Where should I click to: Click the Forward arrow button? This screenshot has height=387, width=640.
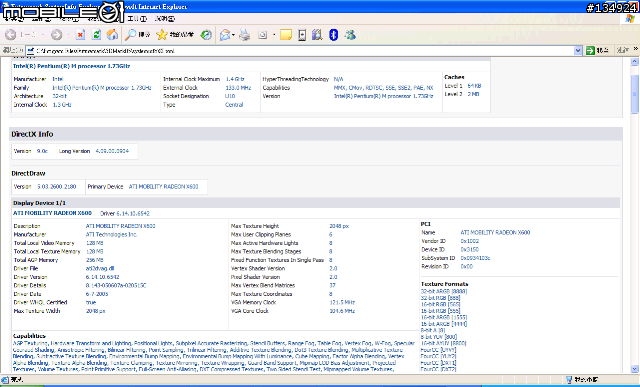[x=56, y=35]
